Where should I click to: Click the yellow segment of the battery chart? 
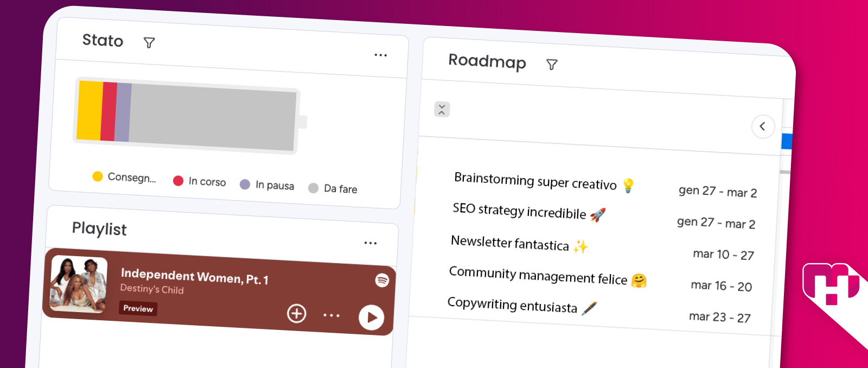pos(90,110)
